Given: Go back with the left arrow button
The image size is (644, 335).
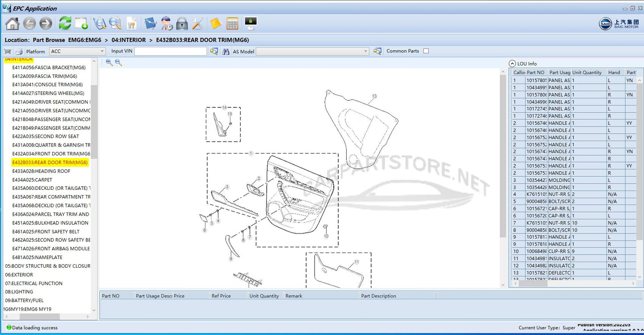Looking at the screenshot, I should tap(29, 24).
